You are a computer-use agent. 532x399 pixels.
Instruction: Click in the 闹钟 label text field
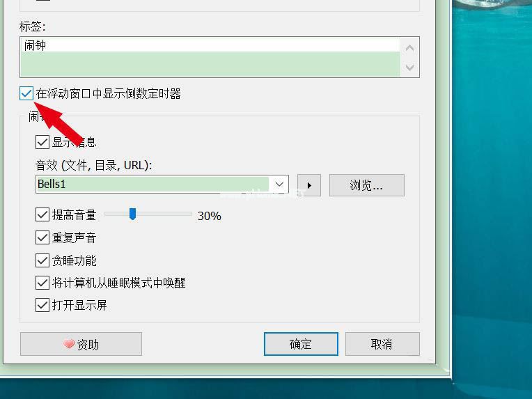click(x=210, y=57)
